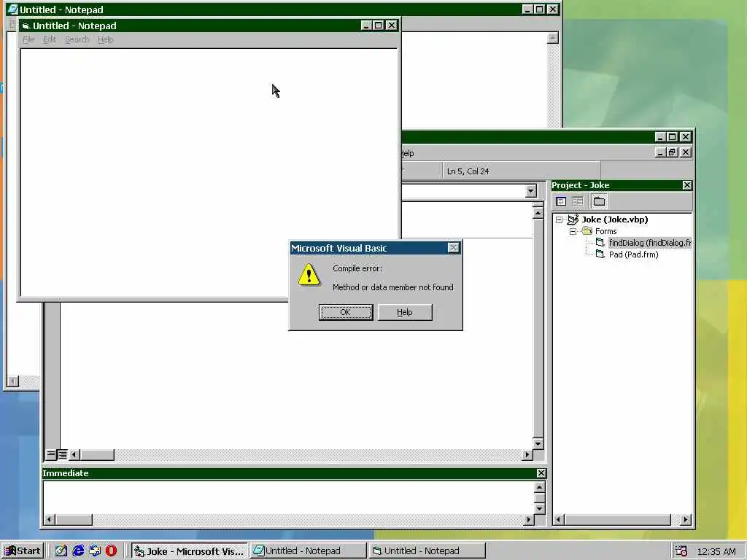
Task: Maximize the front Untitled - Notepad window
Action: click(x=379, y=26)
